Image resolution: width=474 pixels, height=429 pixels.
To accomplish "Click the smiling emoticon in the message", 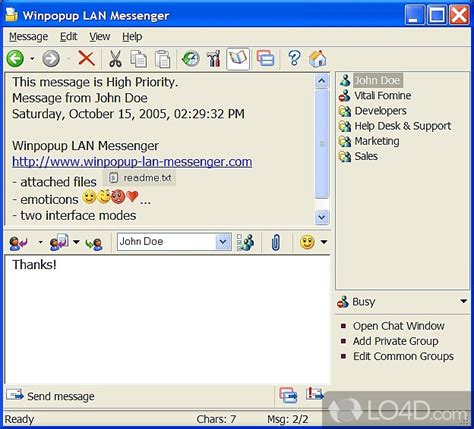I will click(89, 197).
